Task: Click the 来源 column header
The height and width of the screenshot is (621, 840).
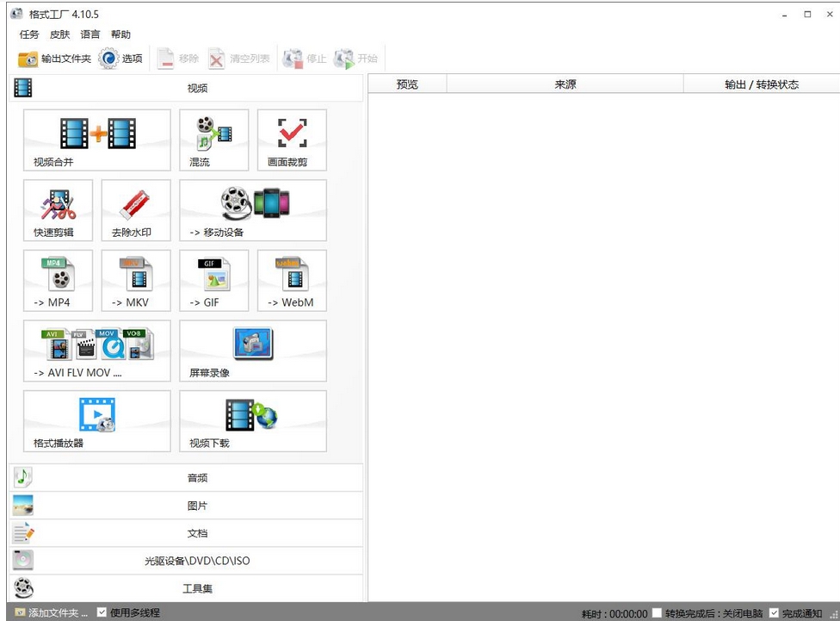Action: pyautogui.click(x=565, y=84)
